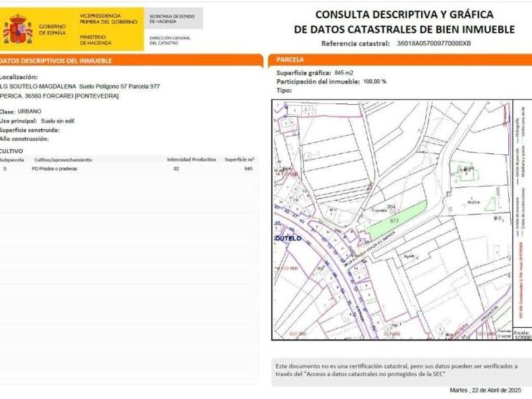Click the 'Localización:' label
This screenshot has width=532, height=399.
pyautogui.click(x=18, y=77)
